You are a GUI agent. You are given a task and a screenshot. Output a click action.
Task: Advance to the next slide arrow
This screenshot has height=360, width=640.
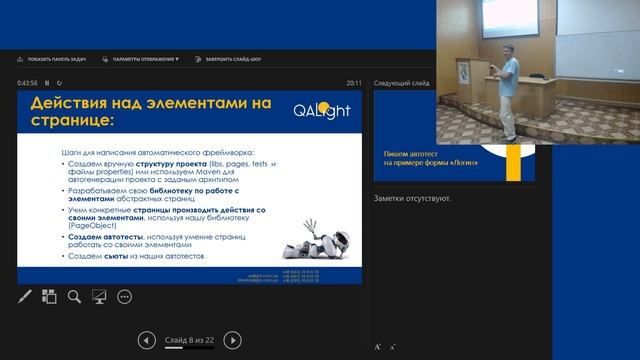(233, 340)
